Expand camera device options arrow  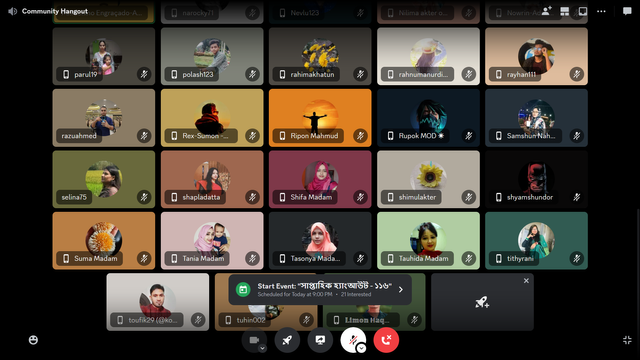point(262,348)
